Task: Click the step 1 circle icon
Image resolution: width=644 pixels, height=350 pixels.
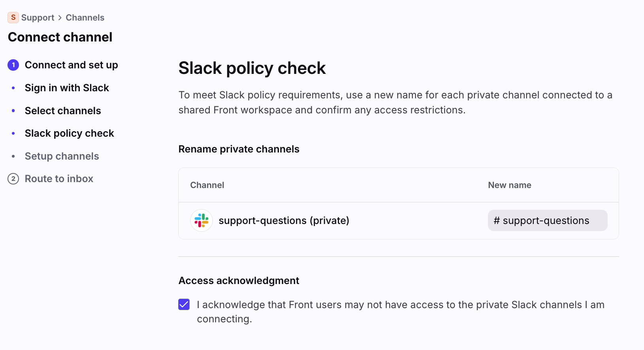Action: 13,65
